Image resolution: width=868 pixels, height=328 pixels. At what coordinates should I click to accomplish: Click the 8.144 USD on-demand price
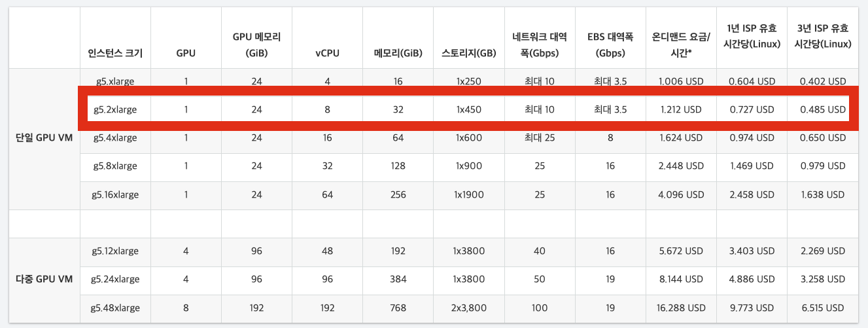pos(681,279)
